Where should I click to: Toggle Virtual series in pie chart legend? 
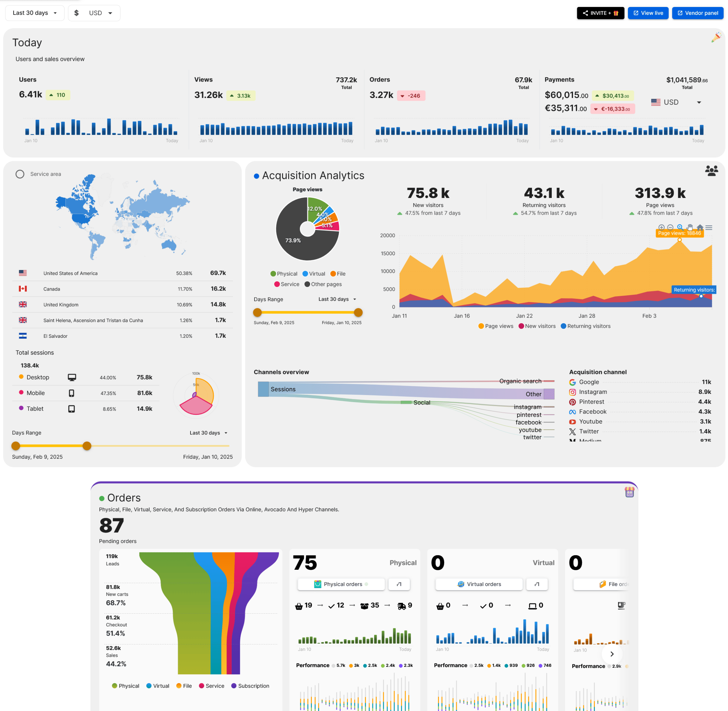[x=314, y=274]
